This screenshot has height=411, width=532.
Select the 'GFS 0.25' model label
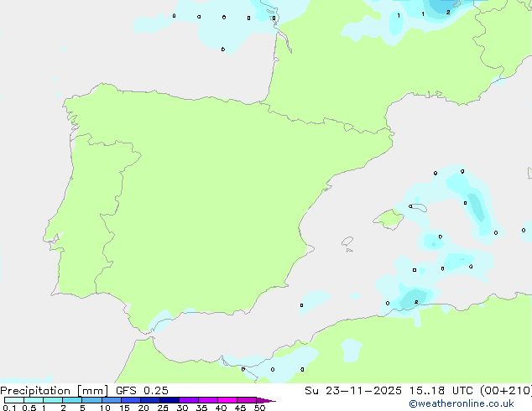(x=142, y=391)
